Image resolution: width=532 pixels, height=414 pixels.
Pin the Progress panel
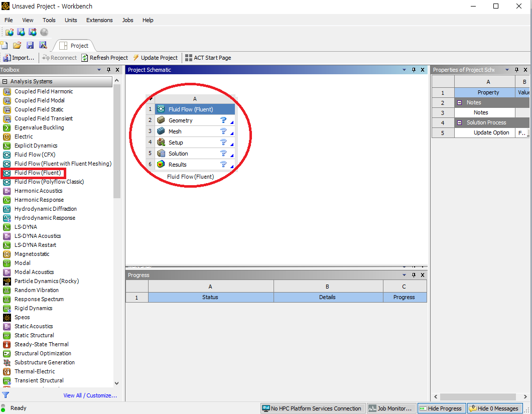click(x=414, y=275)
